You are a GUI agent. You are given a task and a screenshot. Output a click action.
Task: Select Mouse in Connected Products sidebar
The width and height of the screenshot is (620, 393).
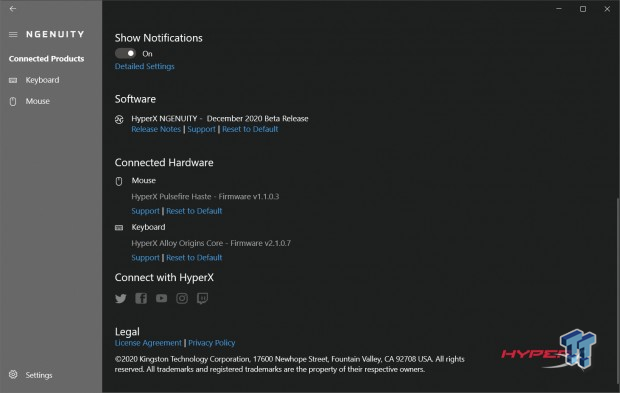coord(38,101)
